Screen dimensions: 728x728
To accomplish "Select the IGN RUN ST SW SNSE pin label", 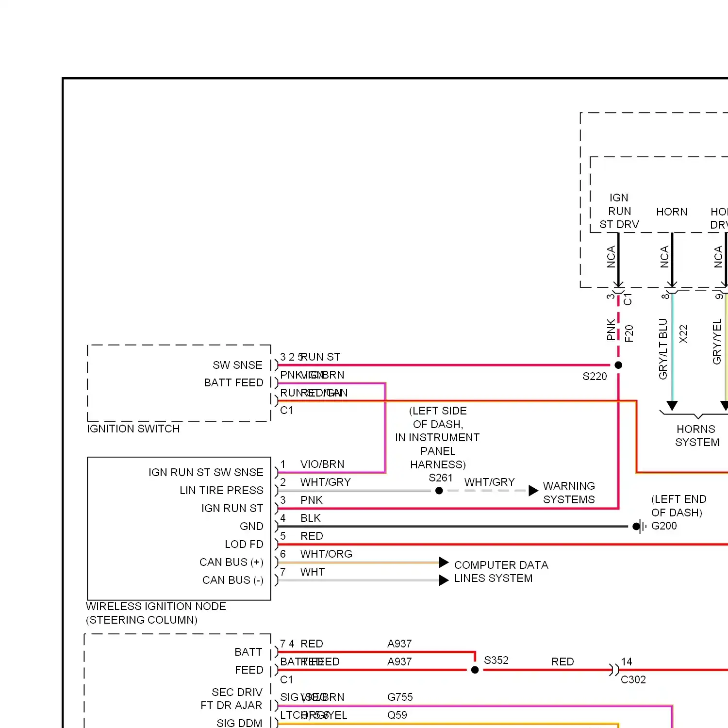I will [x=206, y=472].
